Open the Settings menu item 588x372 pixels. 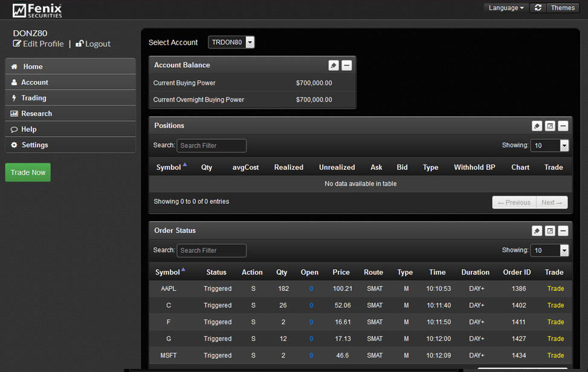[71, 145]
